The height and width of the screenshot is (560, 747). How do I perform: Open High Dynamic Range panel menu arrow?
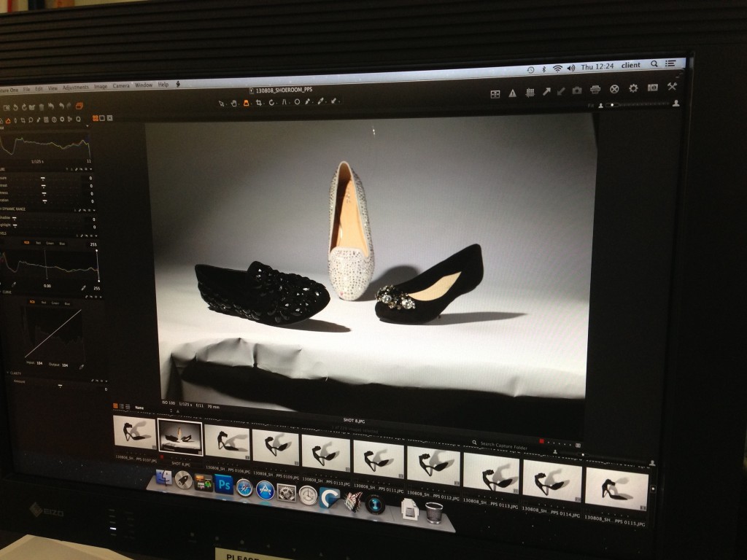coord(95,210)
